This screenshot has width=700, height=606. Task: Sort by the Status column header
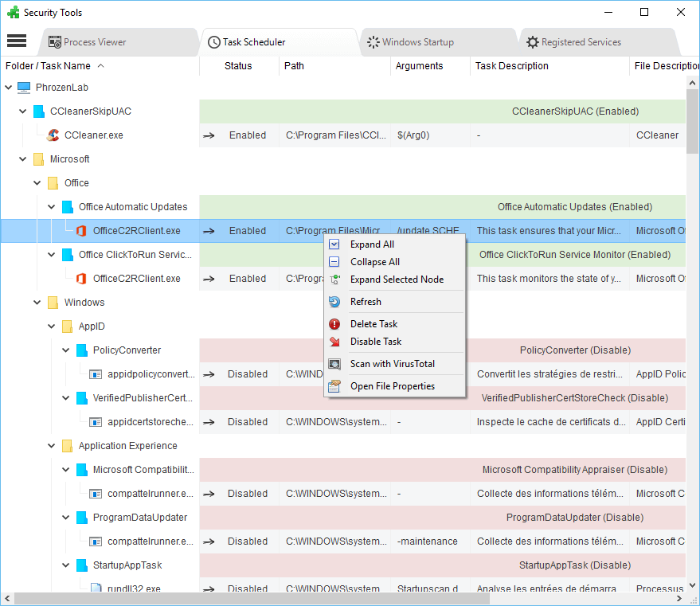pyautogui.click(x=239, y=65)
